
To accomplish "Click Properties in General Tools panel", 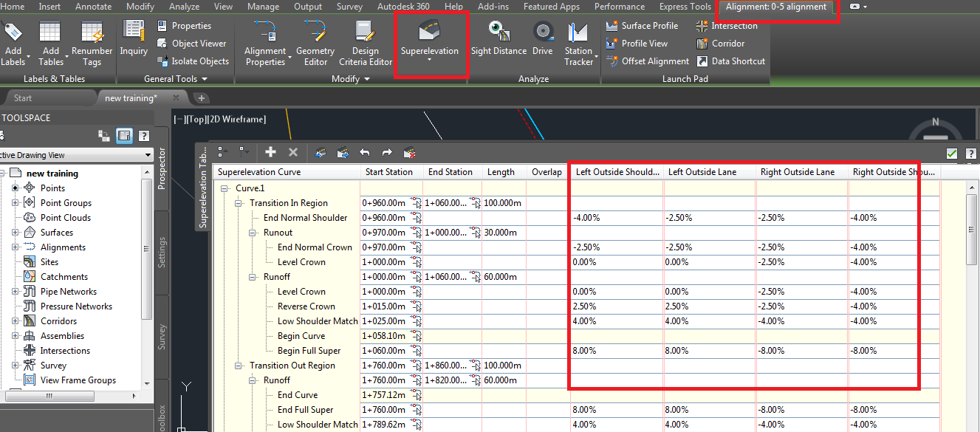I will click(x=193, y=25).
